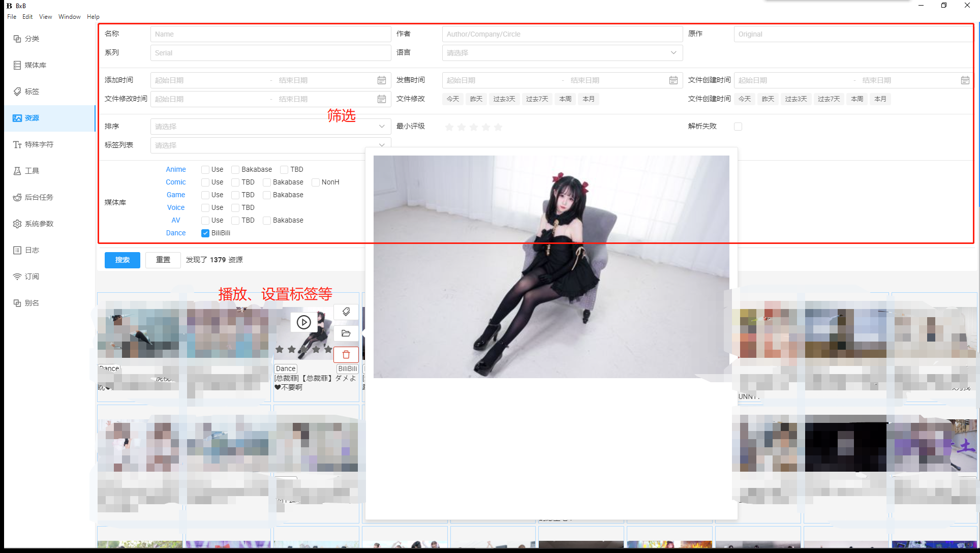Enable the NonH checkbox in the Comic row

click(x=316, y=182)
